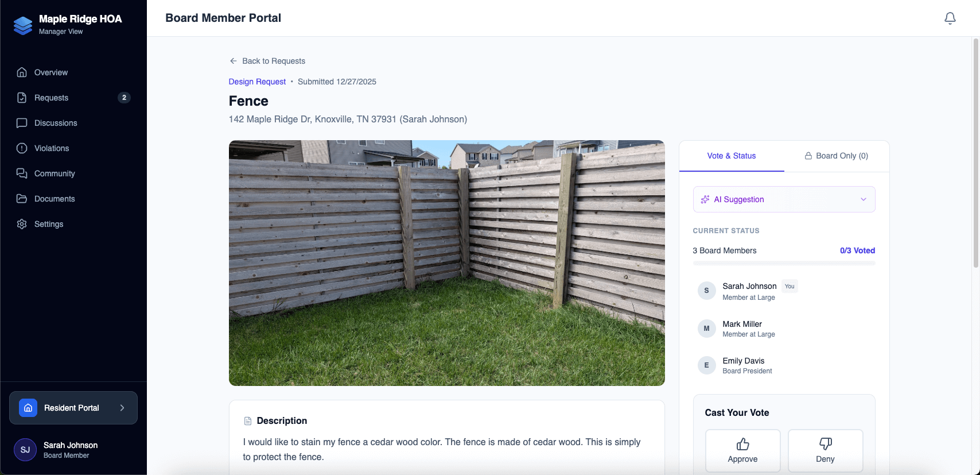This screenshot has width=980, height=475.
Task: Click the Maple Ridge HOA logo icon
Action: pyautogui.click(x=23, y=25)
